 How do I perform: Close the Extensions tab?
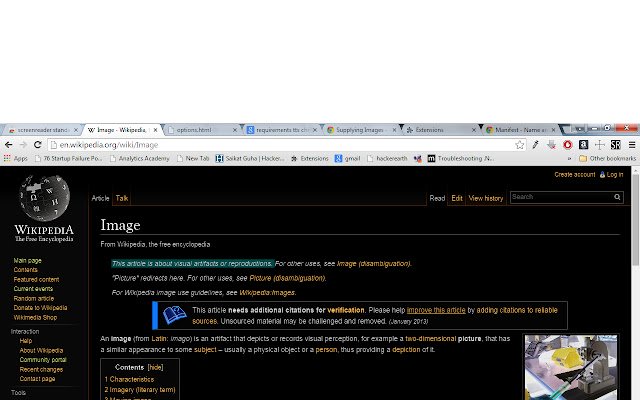[x=473, y=130]
